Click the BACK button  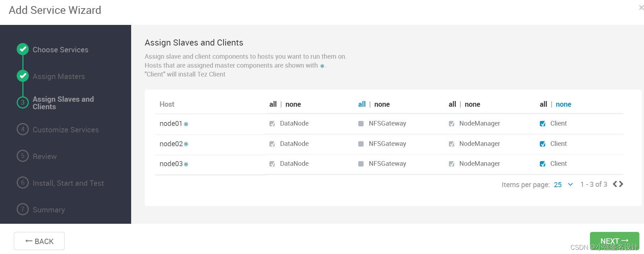coord(39,241)
